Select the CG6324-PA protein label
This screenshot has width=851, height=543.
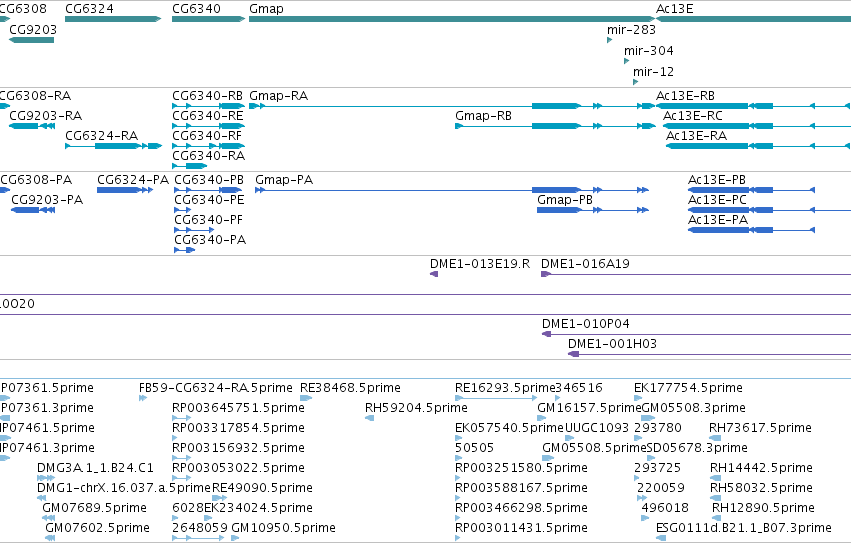click(133, 180)
